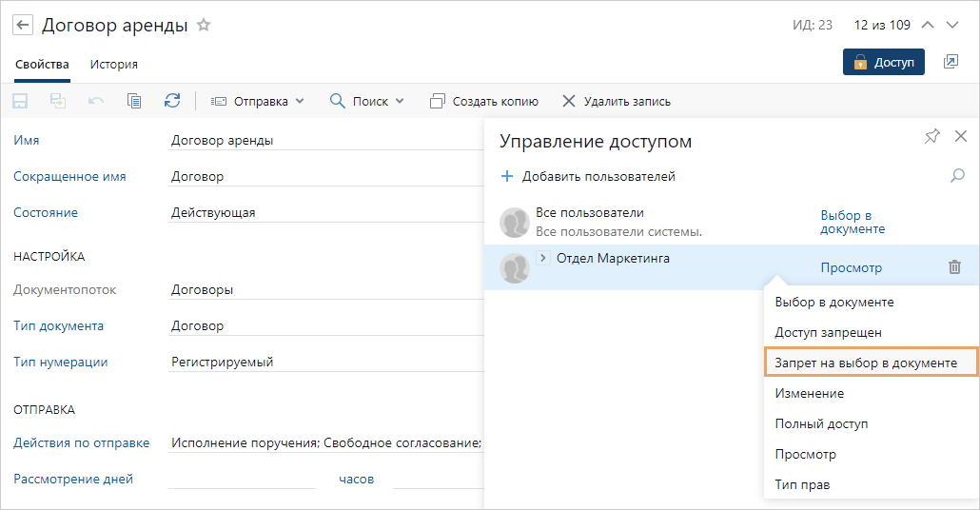980x510 pixels.
Task: Go to next record arrow
Action: click(952, 25)
